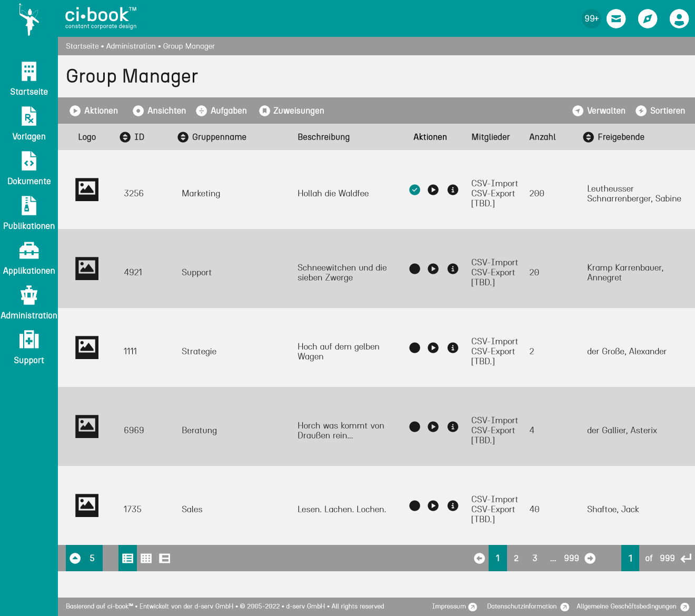Image resolution: width=695 pixels, height=616 pixels.
Task: Open Allgemeine Geschäftsbedingungen footer link
Action: 633,607
